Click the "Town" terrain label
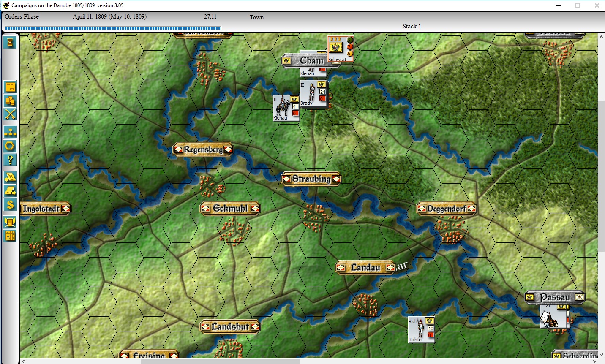 pyautogui.click(x=256, y=17)
